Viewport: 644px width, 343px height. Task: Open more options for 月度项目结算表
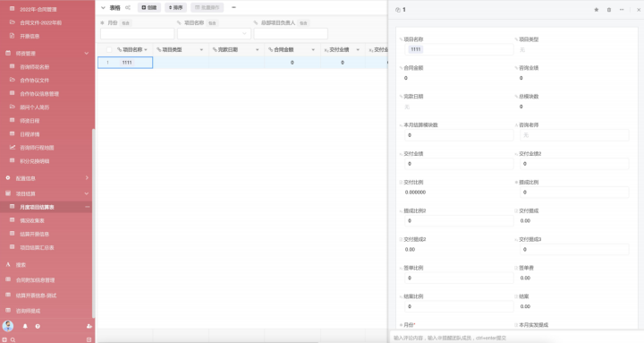click(87, 207)
